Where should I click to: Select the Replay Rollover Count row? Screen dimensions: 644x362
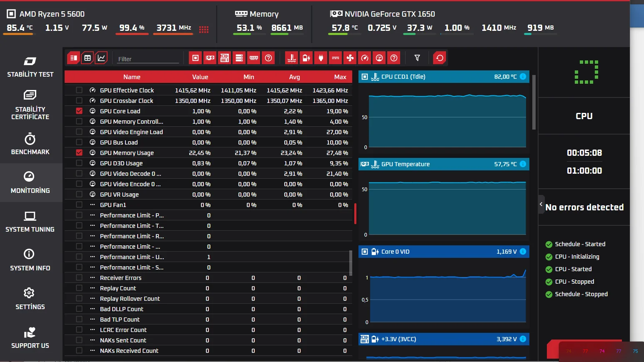(x=208, y=298)
